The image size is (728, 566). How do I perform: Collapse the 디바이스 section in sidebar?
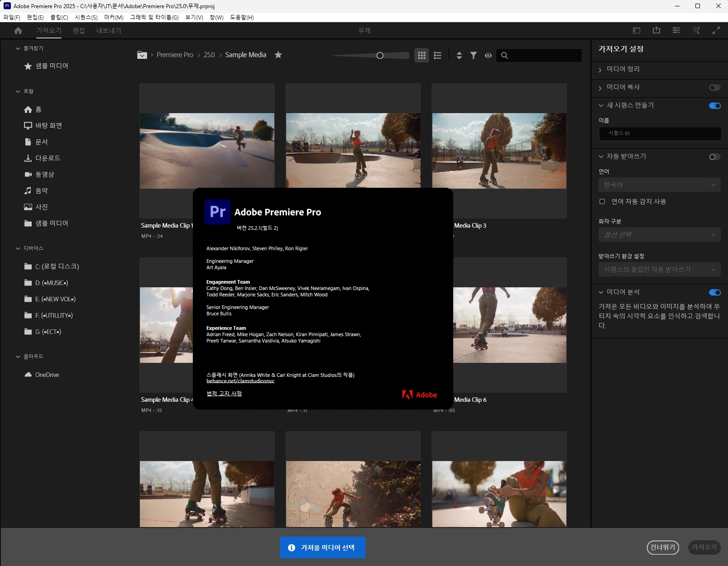(x=18, y=248)
